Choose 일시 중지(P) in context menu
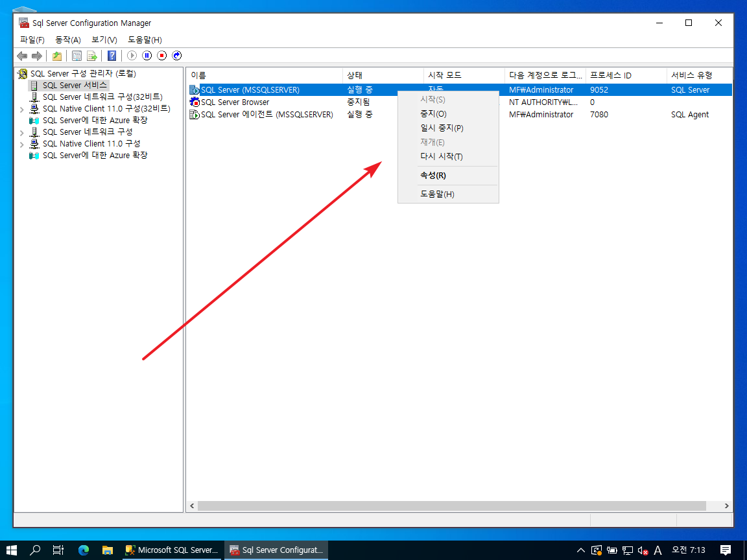This screenshot has width=747, height=560. [448, 128]
